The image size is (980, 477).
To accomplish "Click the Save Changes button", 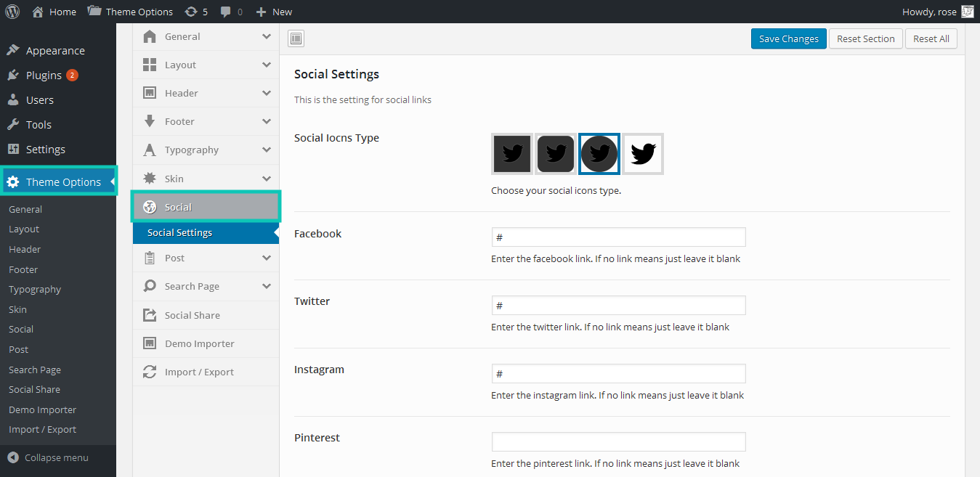I will tap(789, 38).
